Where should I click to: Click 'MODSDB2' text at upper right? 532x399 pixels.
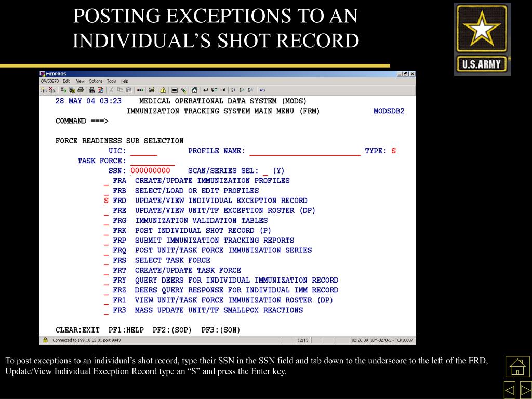(389, 111)
